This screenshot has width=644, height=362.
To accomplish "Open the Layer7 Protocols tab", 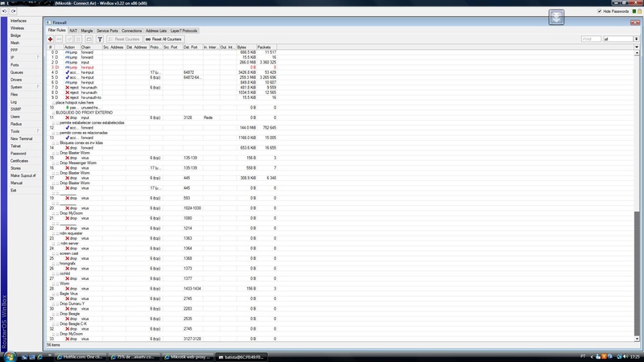I will point(184,31).
